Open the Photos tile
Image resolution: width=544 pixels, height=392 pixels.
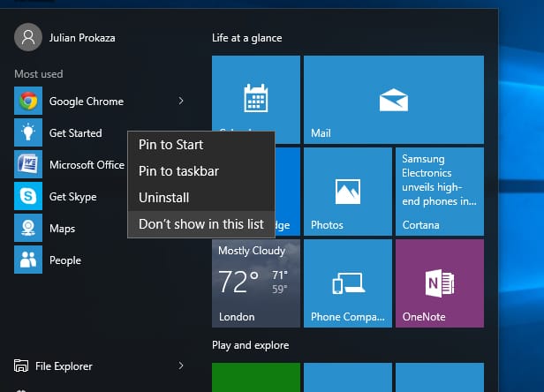click(x=348, y=192)
